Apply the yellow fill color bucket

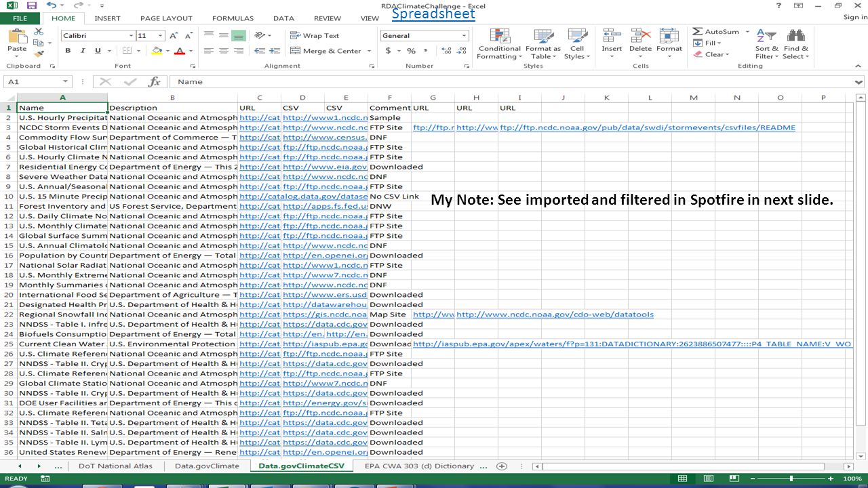157,51
